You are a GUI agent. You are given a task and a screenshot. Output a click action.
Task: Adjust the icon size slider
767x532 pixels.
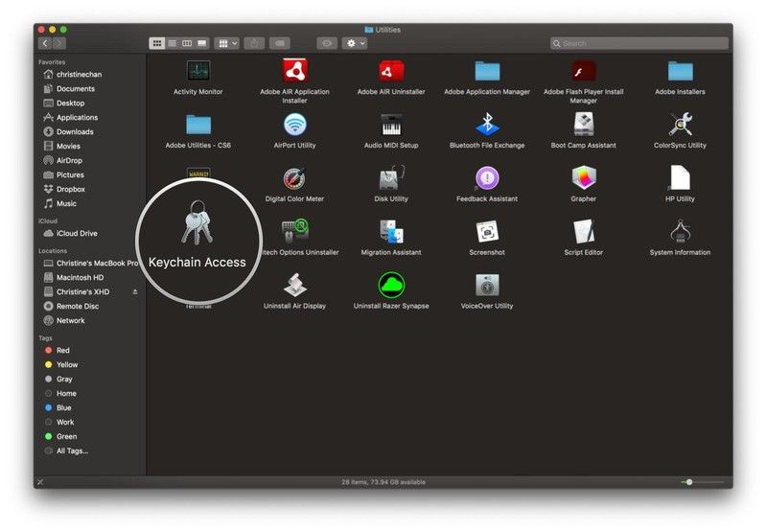pyautogui.click(x=689, y=481)
